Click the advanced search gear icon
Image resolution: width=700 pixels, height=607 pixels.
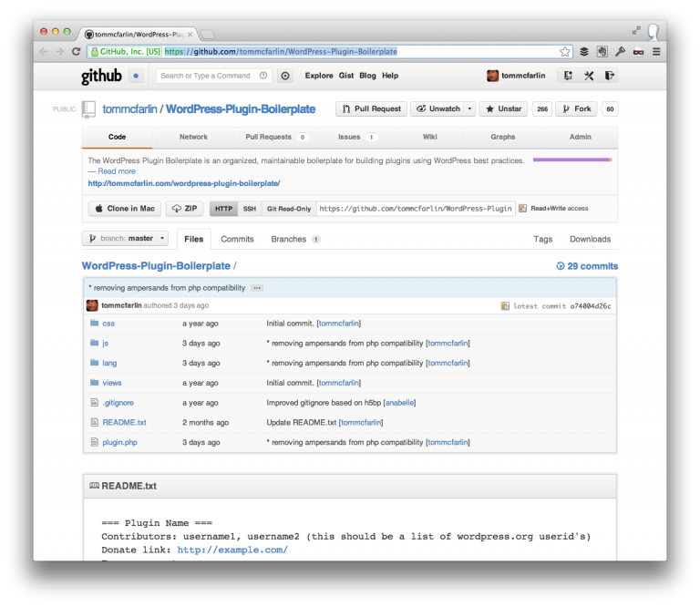coord(285,76)
